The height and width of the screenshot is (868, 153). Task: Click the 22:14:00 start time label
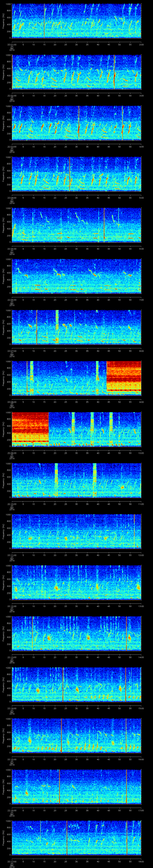coord(12,708)
